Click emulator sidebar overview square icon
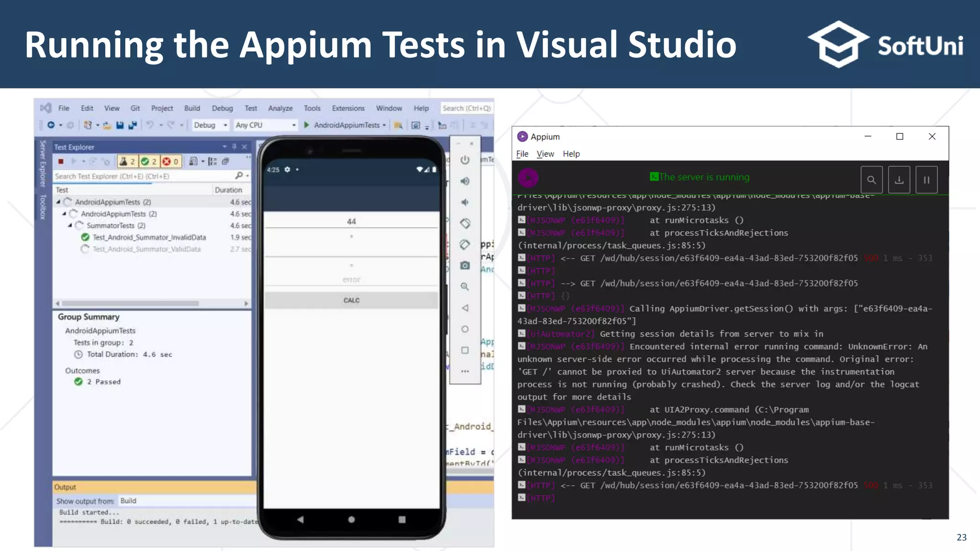Screen dimensions: 980x551 tap(465, 350)
